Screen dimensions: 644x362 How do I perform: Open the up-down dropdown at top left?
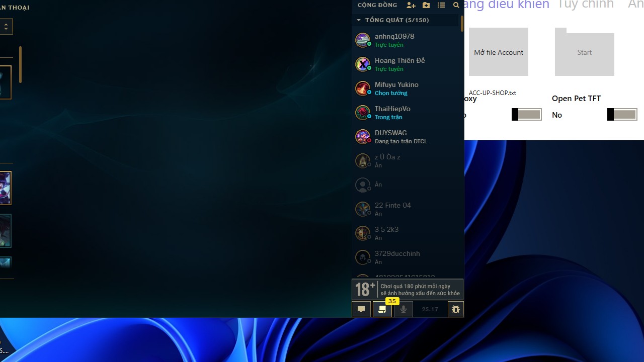(x=6, y=27)
